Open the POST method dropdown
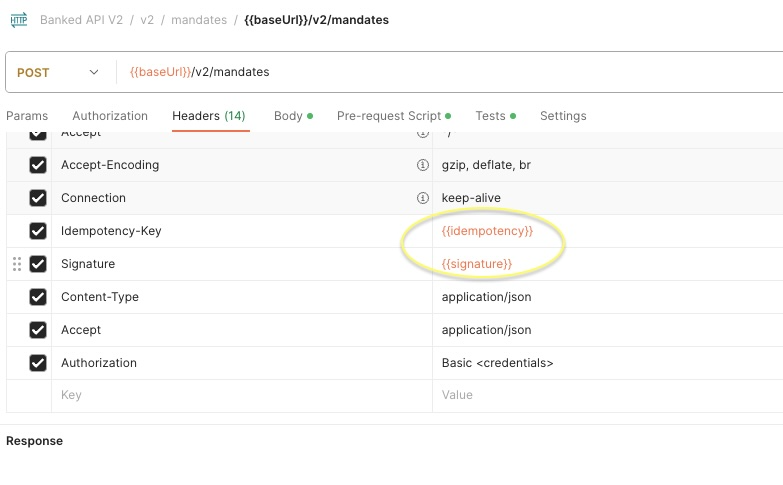 (58, 72)
